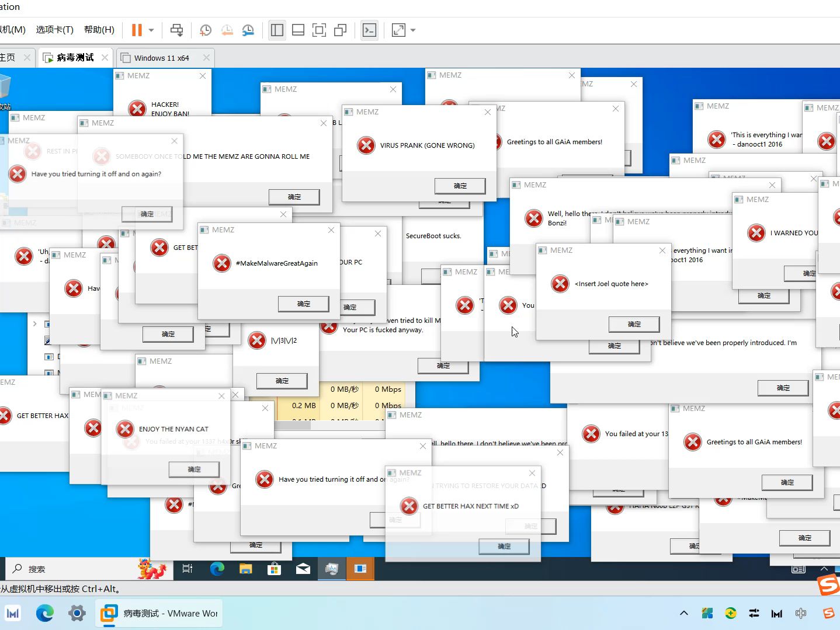Revert to the previous snapshot

click(227, 30)
